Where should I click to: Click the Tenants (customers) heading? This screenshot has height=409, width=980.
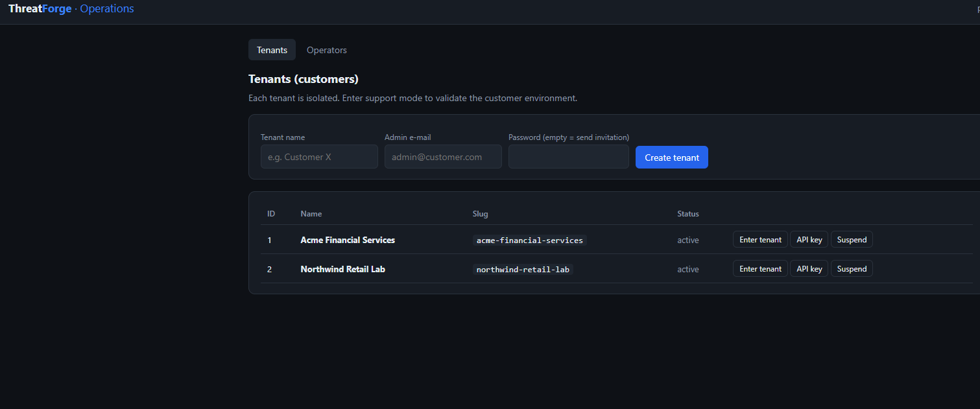point(304,79)
